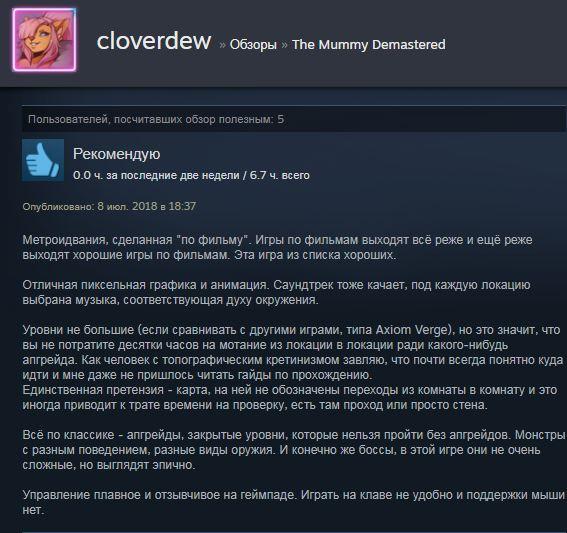567x533 pixels.
Task: Click the word Опубликовано label
Action: [58, 206]
